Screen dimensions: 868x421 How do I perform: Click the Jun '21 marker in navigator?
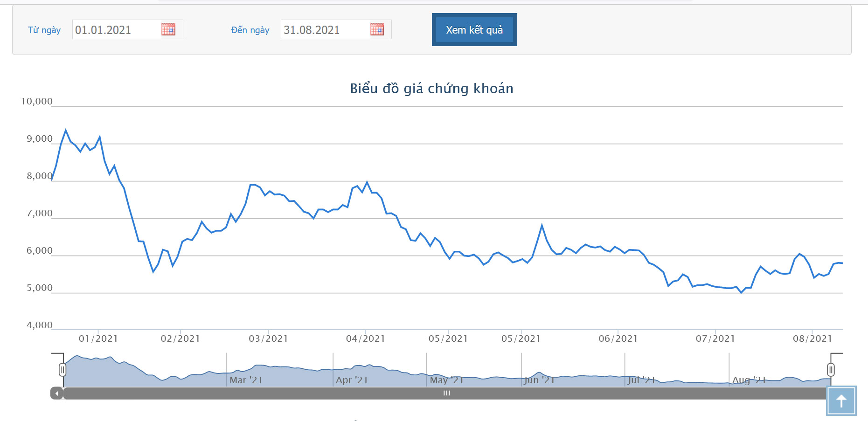(x=540, y=380)
